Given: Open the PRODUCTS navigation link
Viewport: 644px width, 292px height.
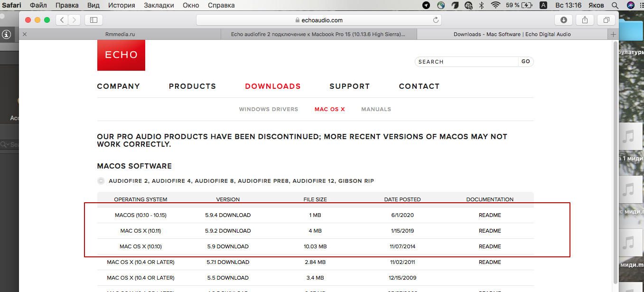Looking at the screenshot, I should [192, 86].
